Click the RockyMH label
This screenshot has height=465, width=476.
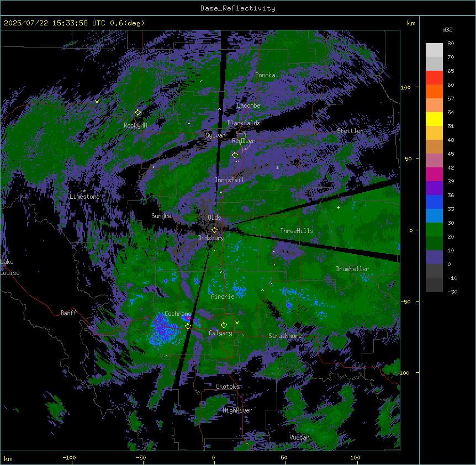coord(135,125)
